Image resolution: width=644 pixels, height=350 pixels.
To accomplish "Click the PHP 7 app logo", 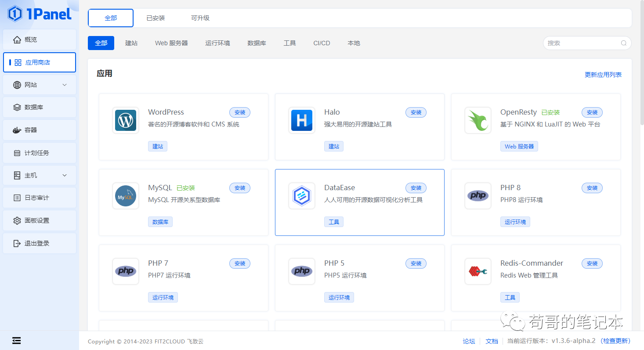I will 126,271.
